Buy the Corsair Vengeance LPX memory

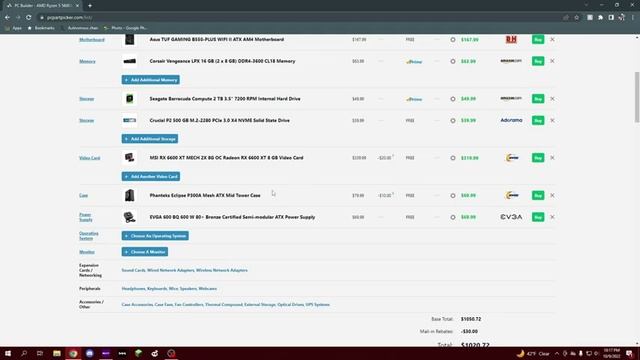pos(538,61)
